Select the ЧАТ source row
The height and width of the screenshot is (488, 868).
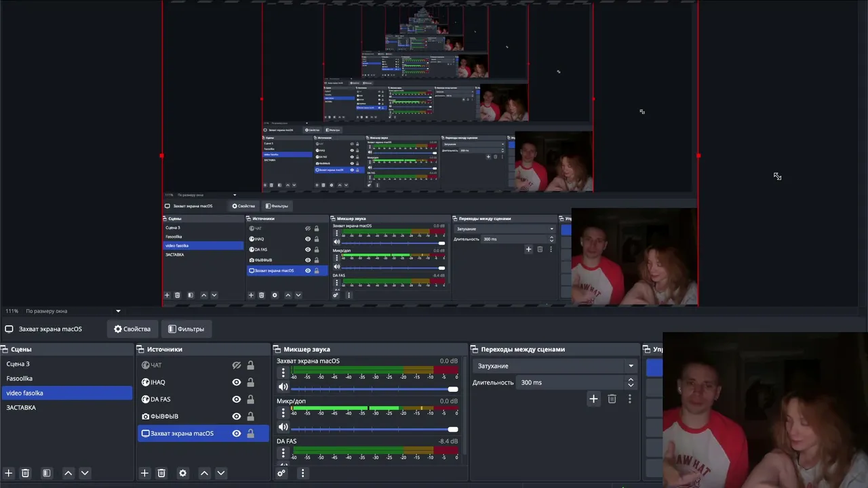[203, 365]
